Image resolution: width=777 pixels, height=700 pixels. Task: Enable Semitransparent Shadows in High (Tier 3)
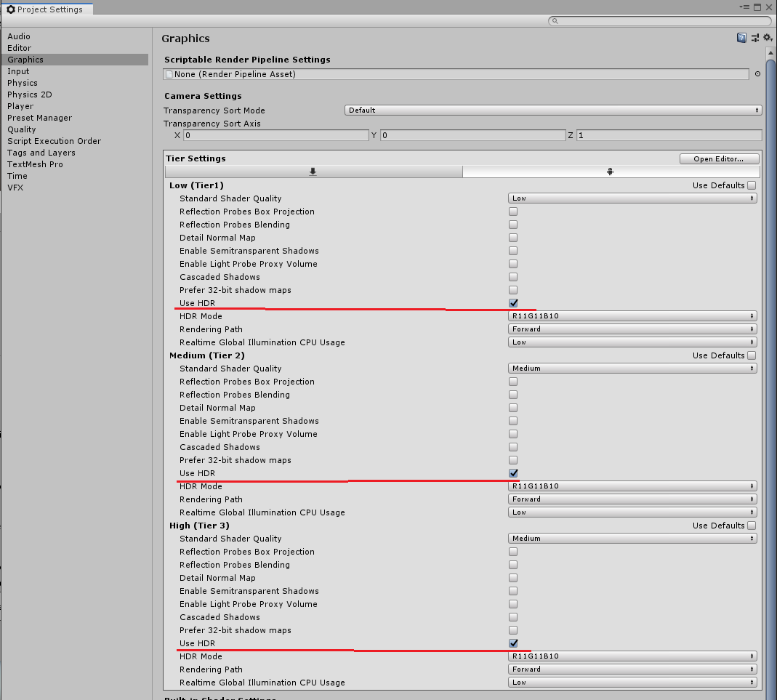[513, 591]
